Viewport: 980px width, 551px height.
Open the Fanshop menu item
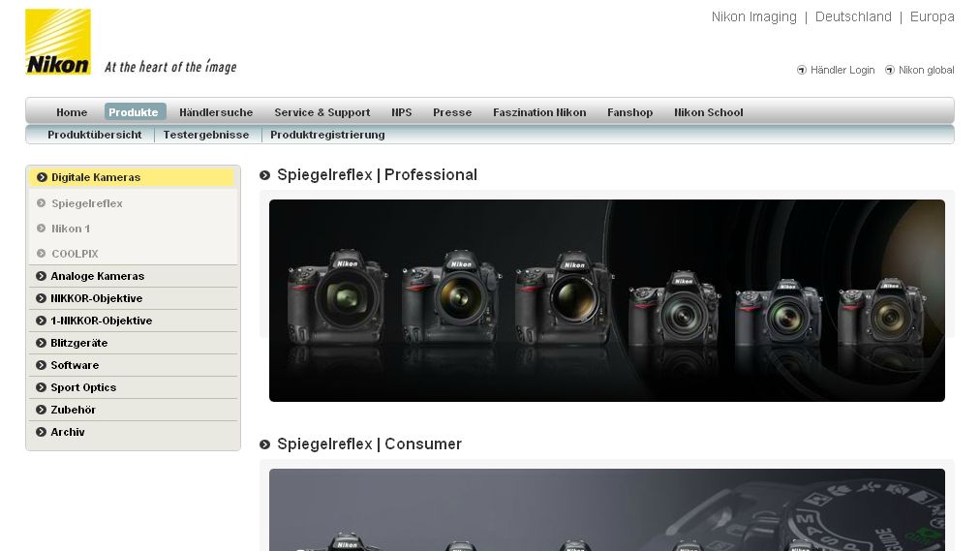click(630, 112)
